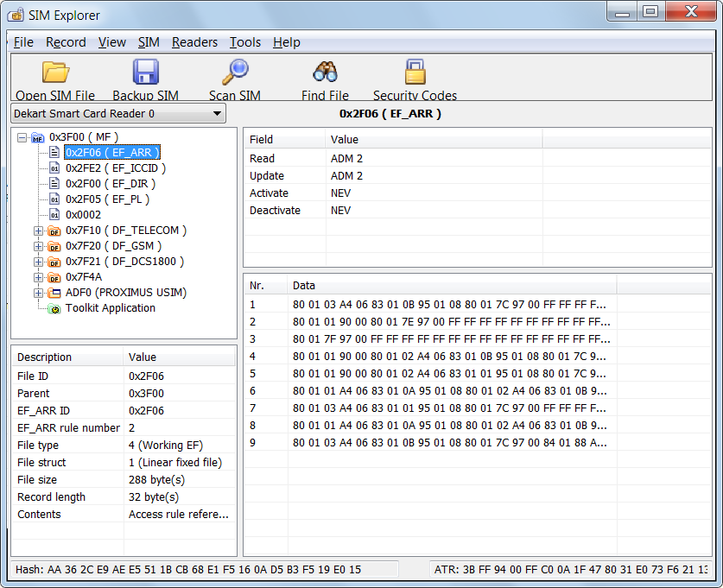Expand the 0x7F20 DF_GSM tree node
Image resolution: width=723 pixels, height=588 pixels.
coord(38,246)
